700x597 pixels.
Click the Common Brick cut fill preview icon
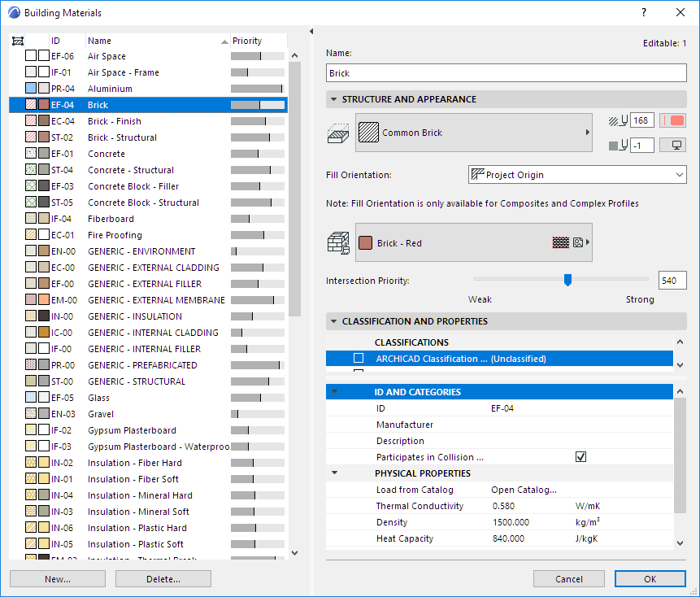(369, 133)
